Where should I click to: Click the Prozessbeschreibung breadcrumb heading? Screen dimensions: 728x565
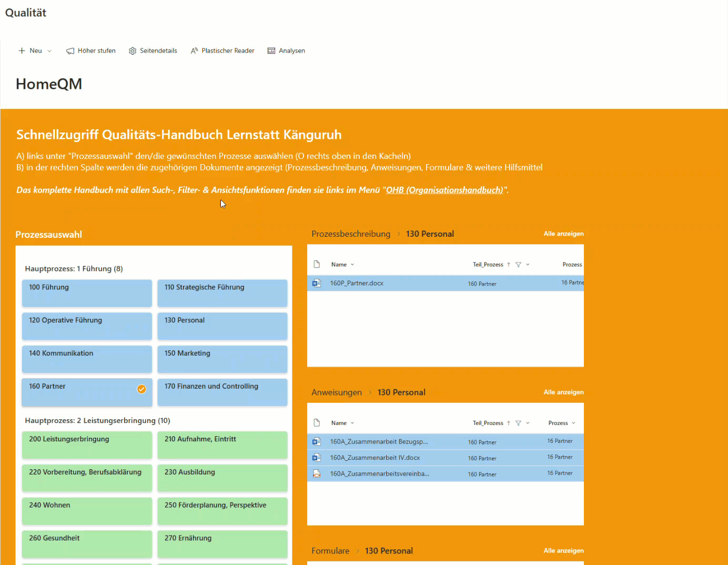pos(351,234)
